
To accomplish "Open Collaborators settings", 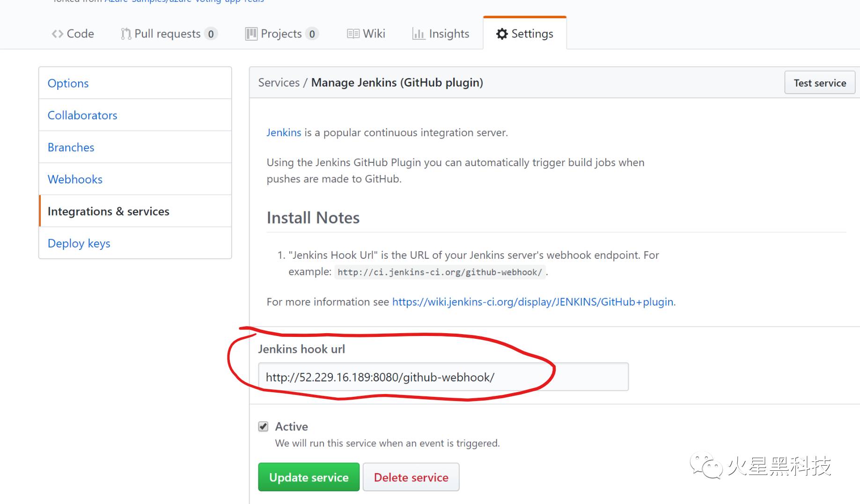I will click(x=135, y=115).
